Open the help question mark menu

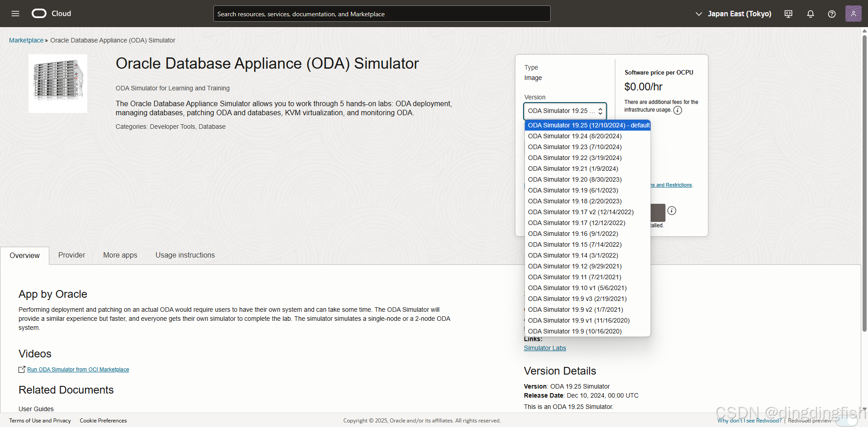coord(832,14)
